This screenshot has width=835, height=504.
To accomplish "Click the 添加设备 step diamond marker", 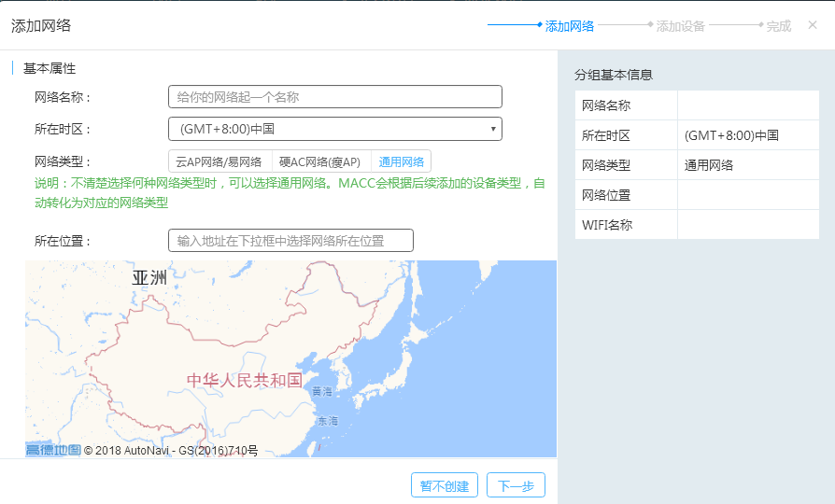I will [x=650, y=25].
